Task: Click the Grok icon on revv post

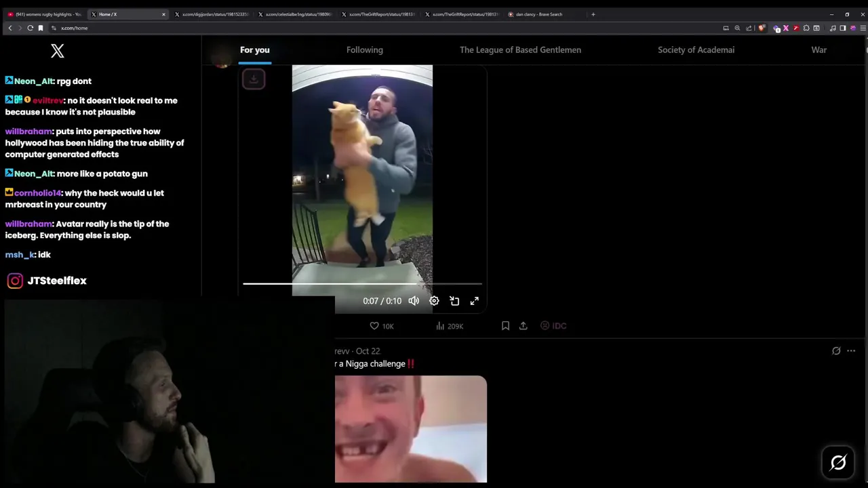Action: (836, 351)
